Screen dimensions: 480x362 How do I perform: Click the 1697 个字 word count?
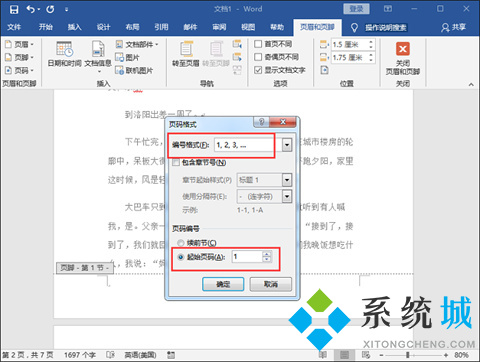click(x=80, y=355)
